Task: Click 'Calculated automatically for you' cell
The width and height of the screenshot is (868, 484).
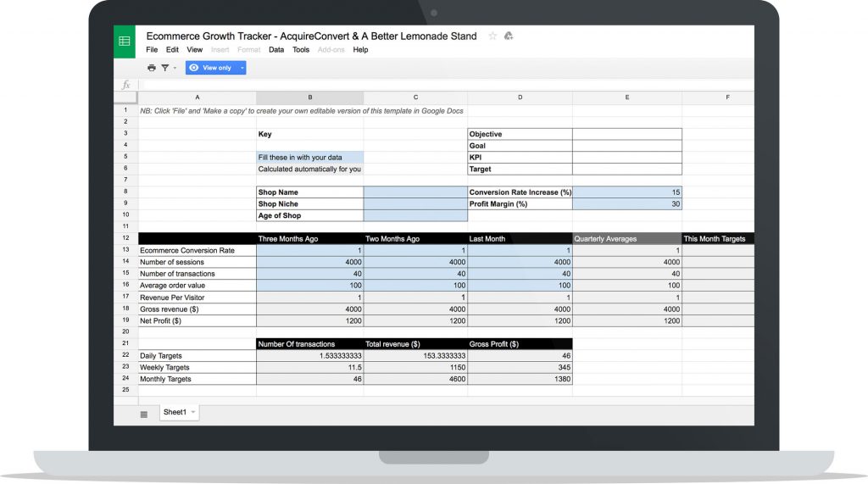Action: (310, 169)
